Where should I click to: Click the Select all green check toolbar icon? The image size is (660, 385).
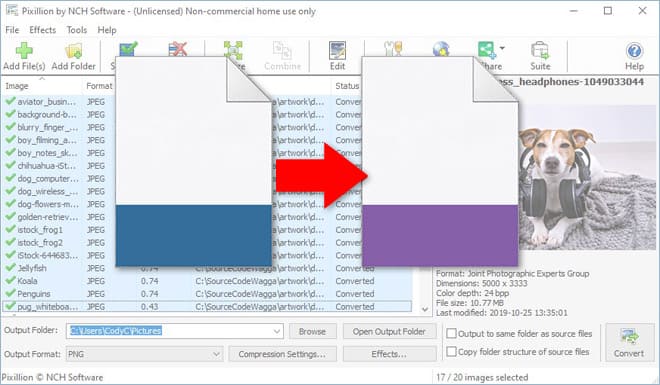pos(128,49)
